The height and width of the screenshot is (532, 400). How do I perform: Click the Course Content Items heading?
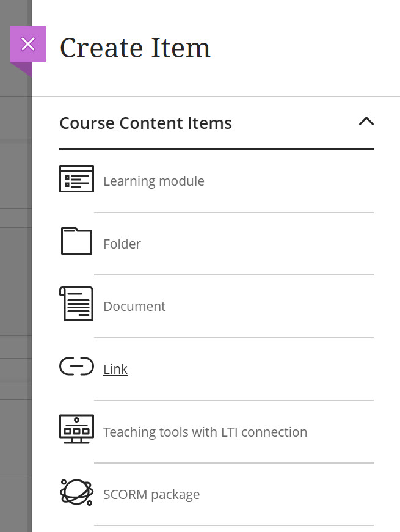tap(145, 123)
